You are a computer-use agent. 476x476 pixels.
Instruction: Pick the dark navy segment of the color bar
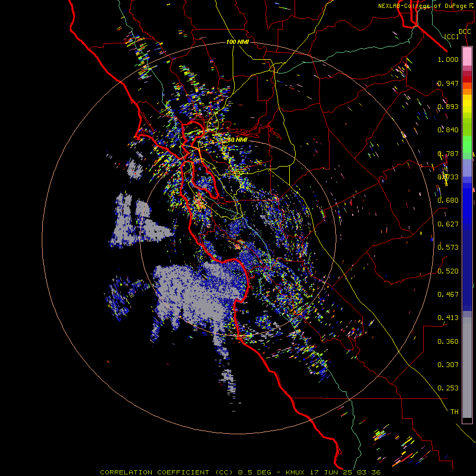pos(467,267)
